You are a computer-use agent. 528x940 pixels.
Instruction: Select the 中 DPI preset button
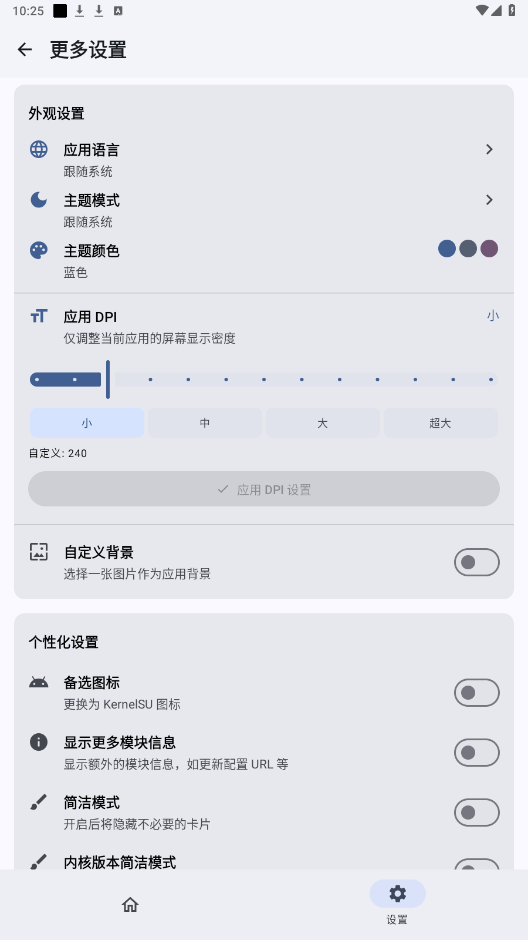pyautogui.click(x=205, y=423)
